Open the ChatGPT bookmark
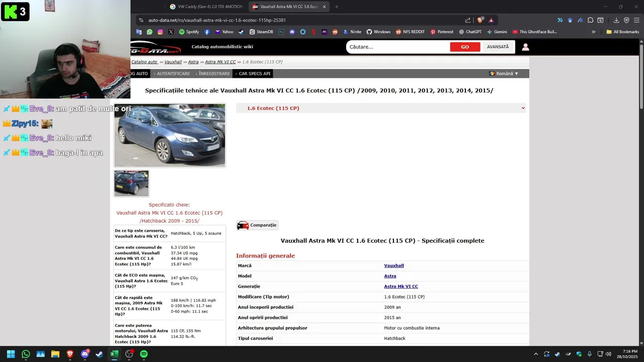 tap(470, 32)
